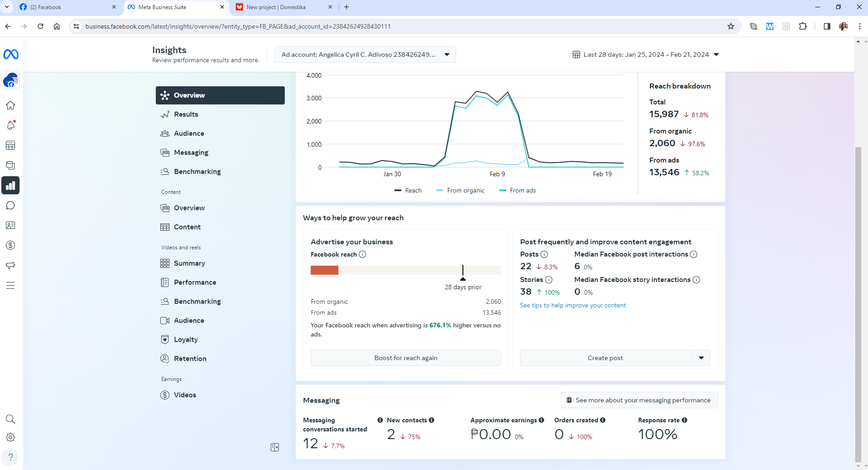Open Results section
Image resolution: width=868 pixels, height=470 pixels.
(220, 114)
